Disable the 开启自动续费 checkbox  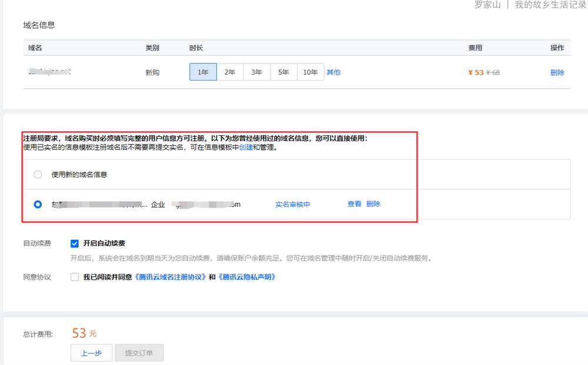pos(75,243)
